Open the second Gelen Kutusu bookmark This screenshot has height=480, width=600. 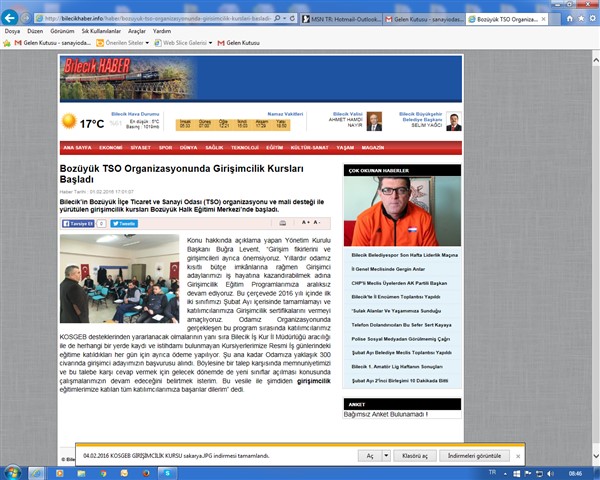click(238, 43)
